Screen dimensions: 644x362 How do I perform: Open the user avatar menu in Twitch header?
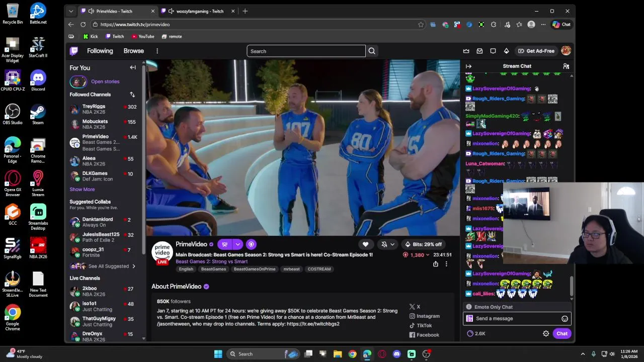566,51
